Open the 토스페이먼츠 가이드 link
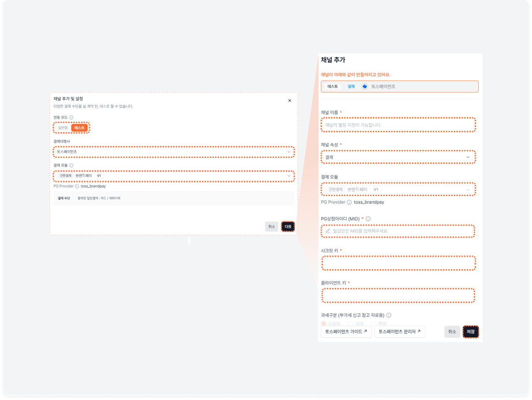This screenshot has height=400, width=532. [x=346, y=331]
